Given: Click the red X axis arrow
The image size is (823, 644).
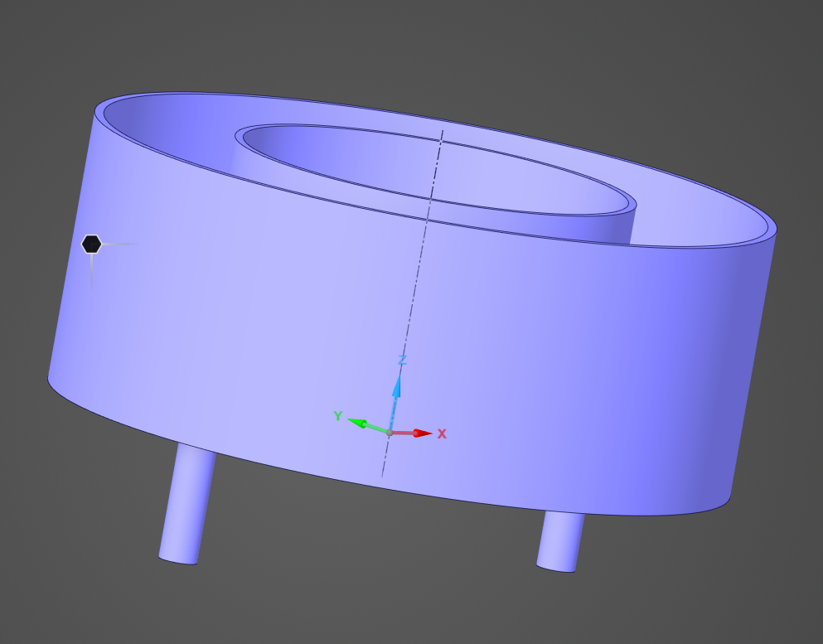Looking at the screenshot, I should pos(412,433).
